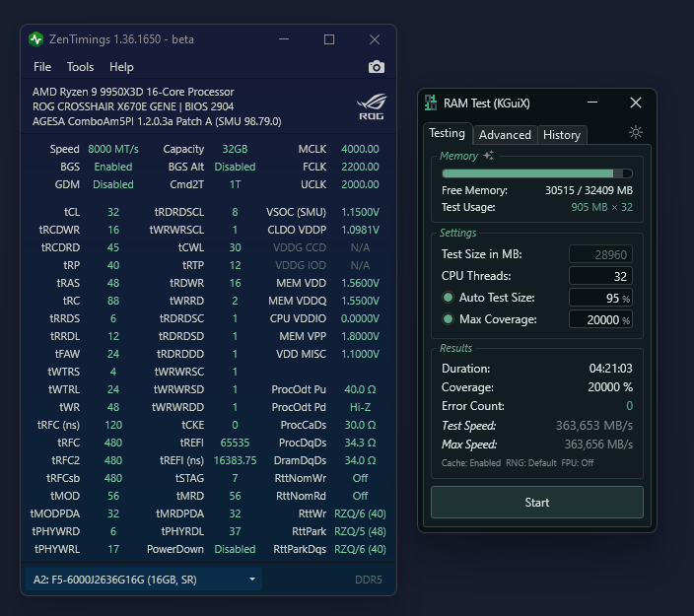Switch to the History tab
The image size is (694, 616).
click(562, 135)
